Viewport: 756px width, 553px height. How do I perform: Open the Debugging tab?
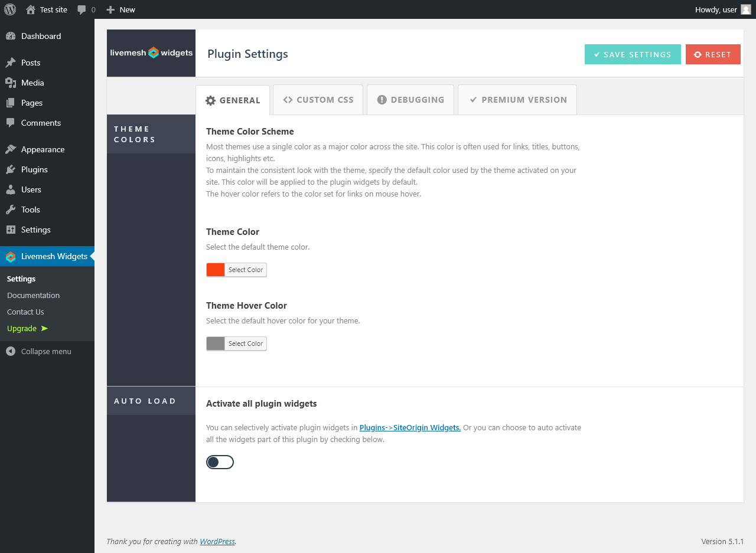click(410, 100)
